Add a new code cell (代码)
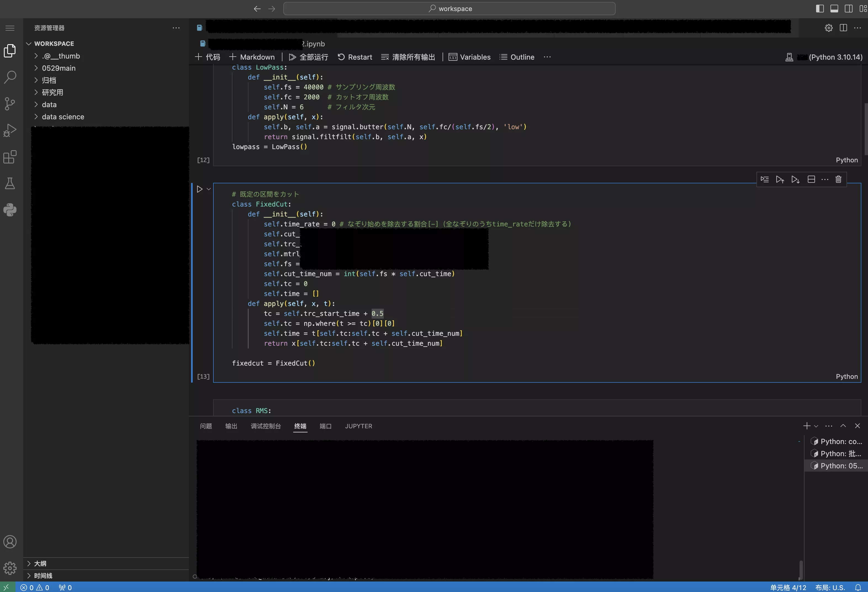The width and height of the screenshot is (868, 592). tap(208, 57)
